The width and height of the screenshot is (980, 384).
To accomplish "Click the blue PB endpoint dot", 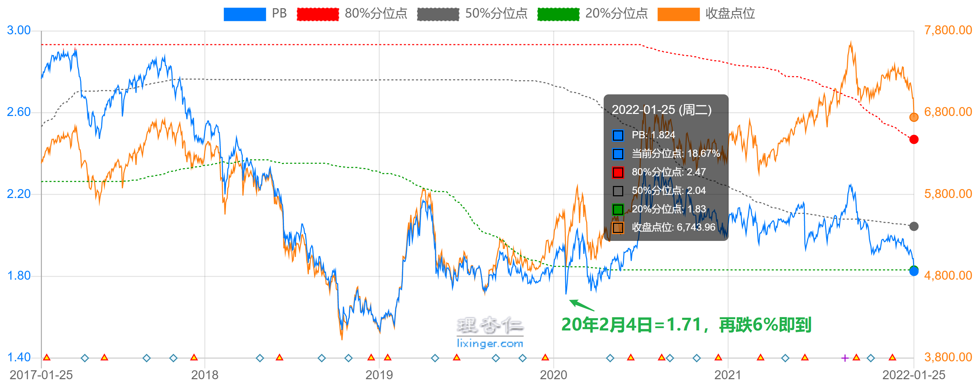I will point(913,271).
